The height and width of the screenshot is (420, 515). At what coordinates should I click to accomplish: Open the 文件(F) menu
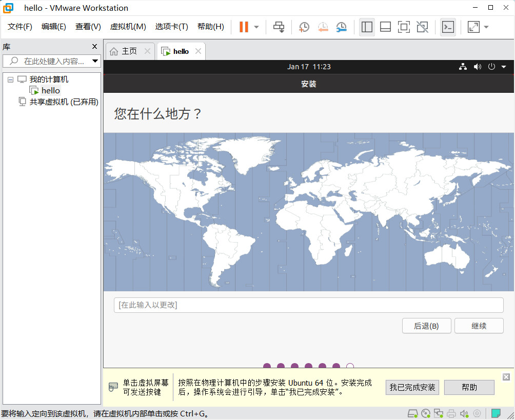click(19, 27)
